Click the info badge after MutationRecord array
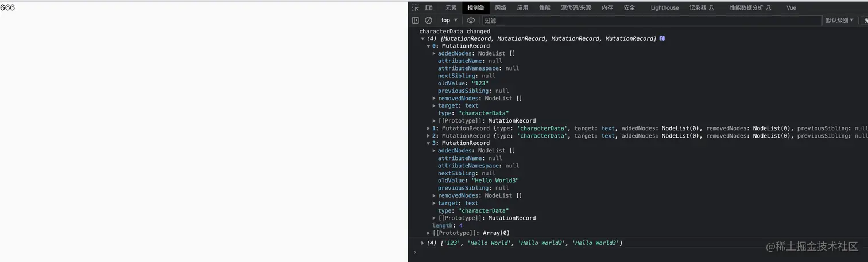The width and height of the screenshot is (868, 262). click(662, 38)
